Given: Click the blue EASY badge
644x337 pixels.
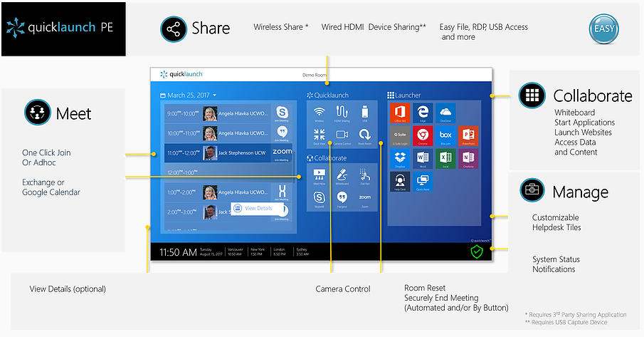Looking at the screenshot, I should (x=603, y=28).
